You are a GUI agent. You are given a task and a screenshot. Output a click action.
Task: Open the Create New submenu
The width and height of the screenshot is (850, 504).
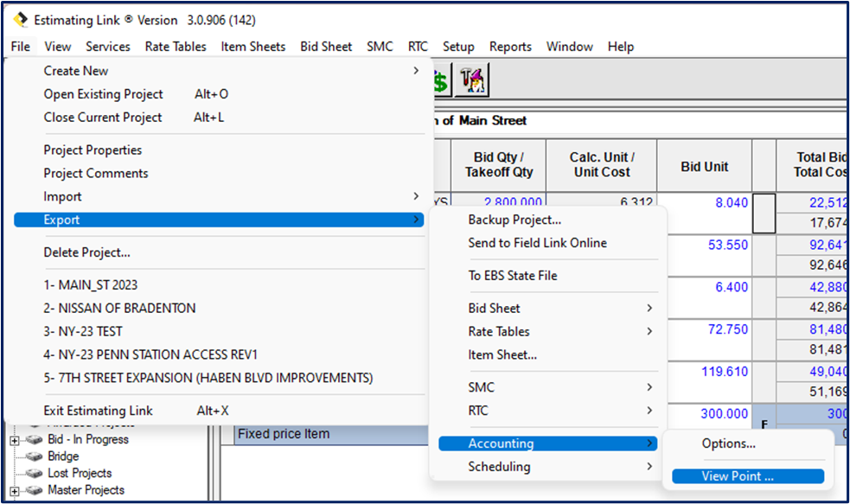[x=219, y=71]
